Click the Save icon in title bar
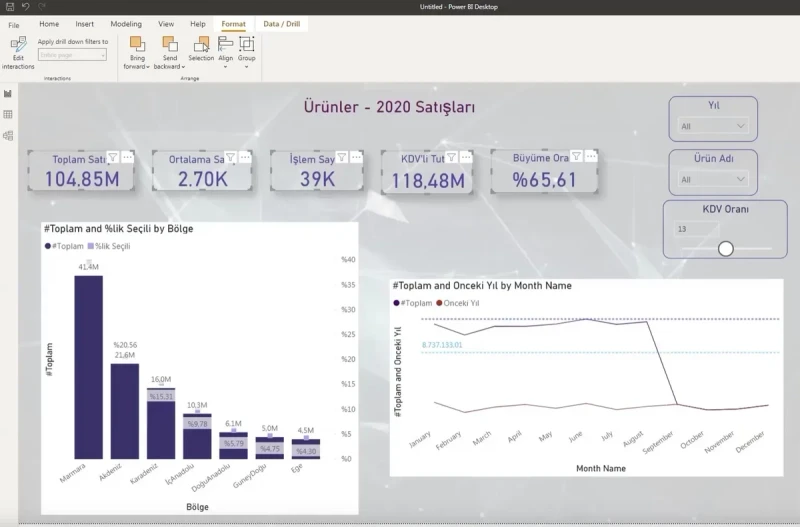Viewport: 800px width, 527px height. (x=10, y=7)
